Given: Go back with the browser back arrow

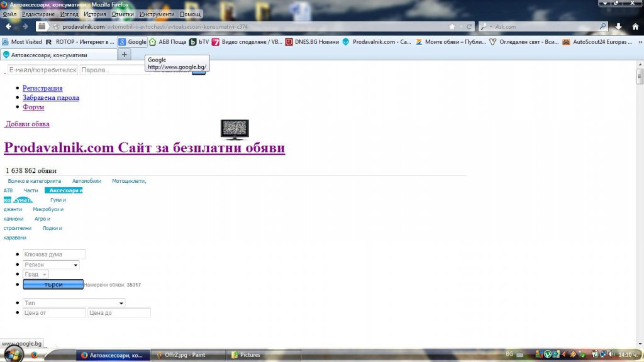Looking at the screenshot, I should [8, 26].
